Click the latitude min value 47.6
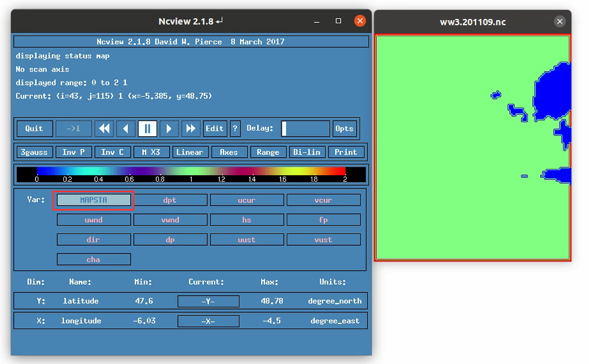Image resolution: width=589 pixels, height=364 pixels. coord(144,301)
